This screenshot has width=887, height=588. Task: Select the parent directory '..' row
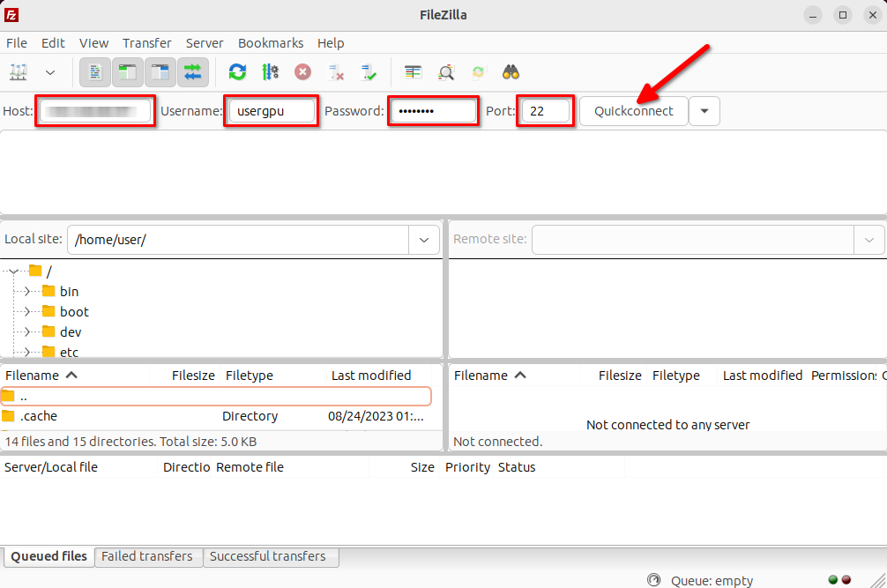tap(216, 397)
